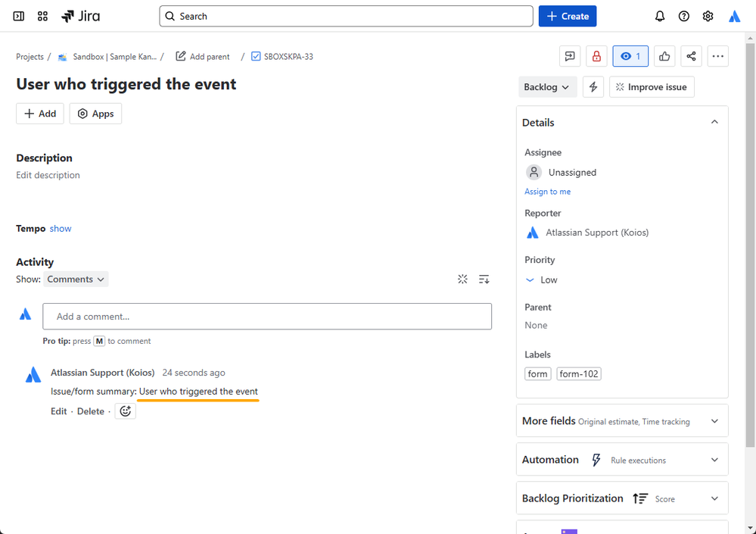Open notifications bell

[660, 17]
